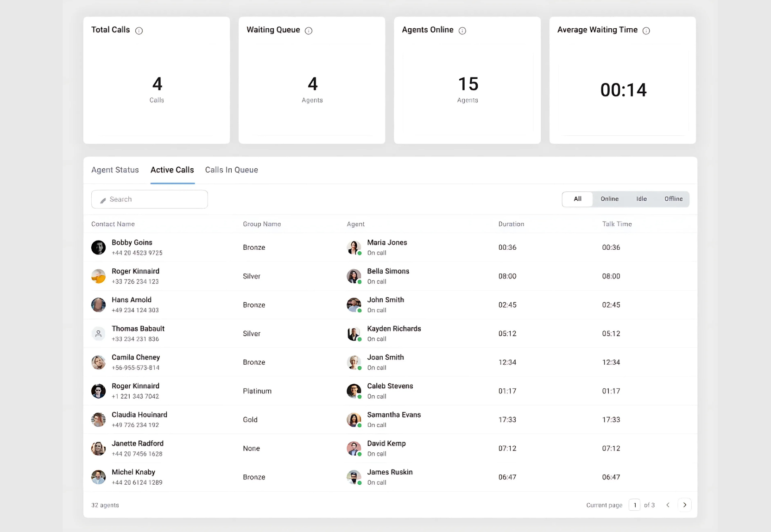Click the current page number field
This screenshot has width=771, height=532.
(635, 505)
